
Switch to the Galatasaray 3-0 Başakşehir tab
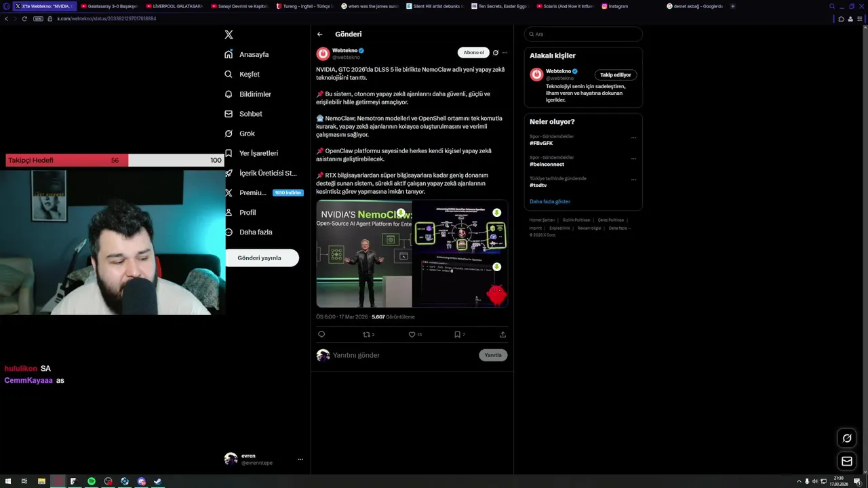(108, 6)
